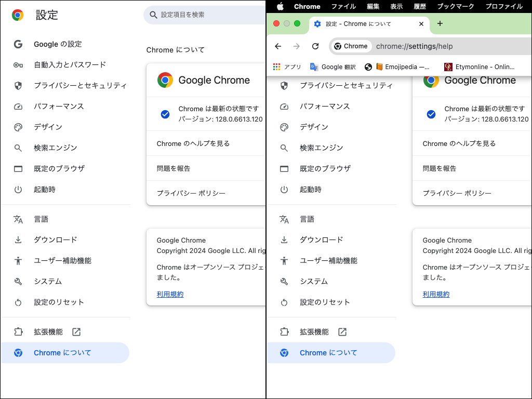Click the external link icon beside 拡張機能
532x399 pixels.
click(x=76, y=332)
